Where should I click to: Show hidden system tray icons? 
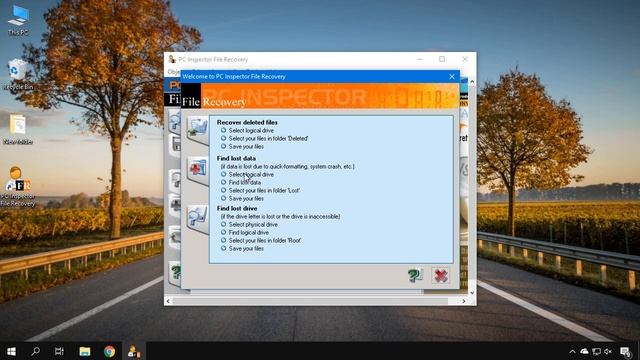pyautogui.click(x=572, y=351)
